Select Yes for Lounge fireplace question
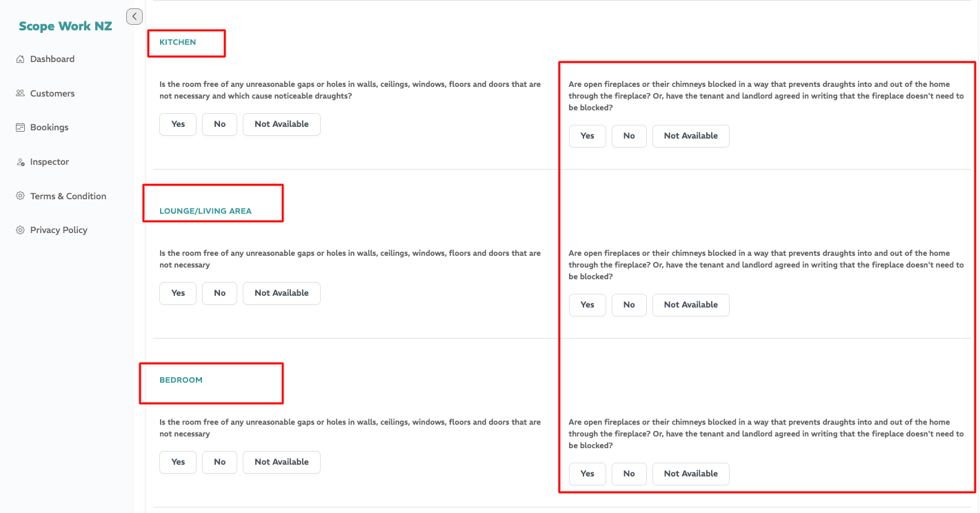The image size is (980, 513). pyautogui.click(x=588, y=305)
